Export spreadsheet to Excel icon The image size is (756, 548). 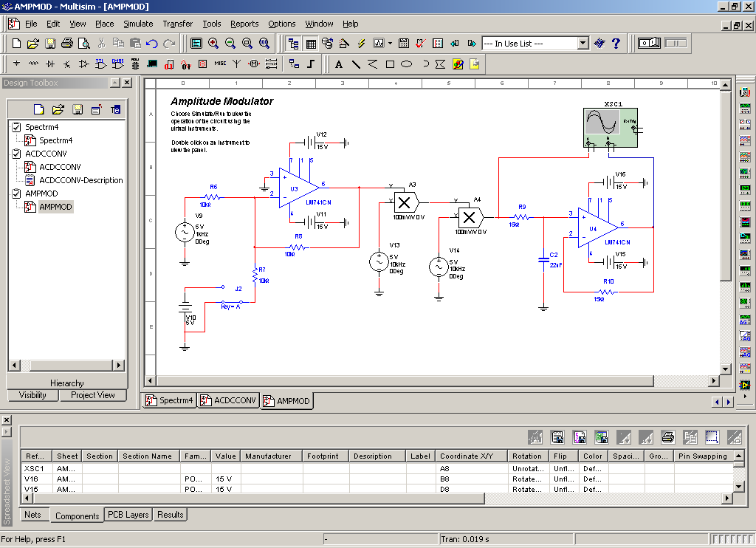tap(601, 437)
